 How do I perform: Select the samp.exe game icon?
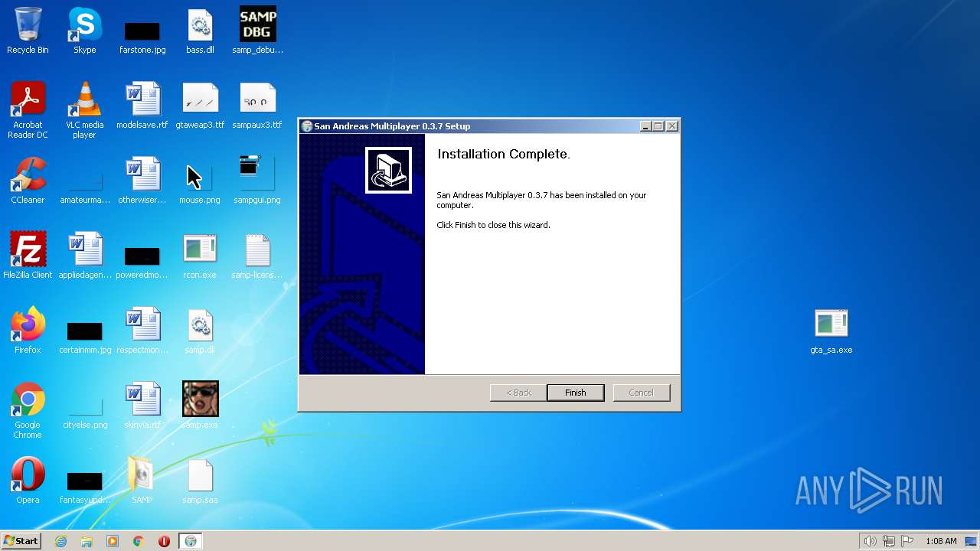point(200,406)
